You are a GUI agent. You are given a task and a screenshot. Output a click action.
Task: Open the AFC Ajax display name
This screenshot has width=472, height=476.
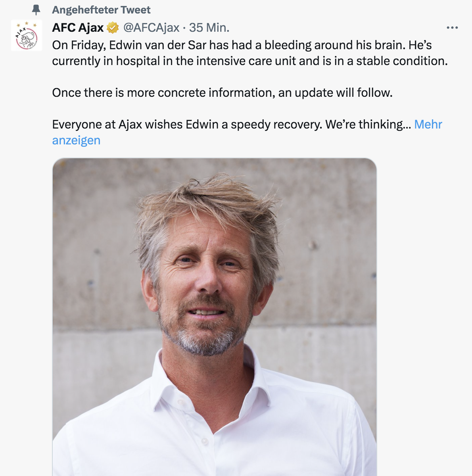tap(78, 28)
